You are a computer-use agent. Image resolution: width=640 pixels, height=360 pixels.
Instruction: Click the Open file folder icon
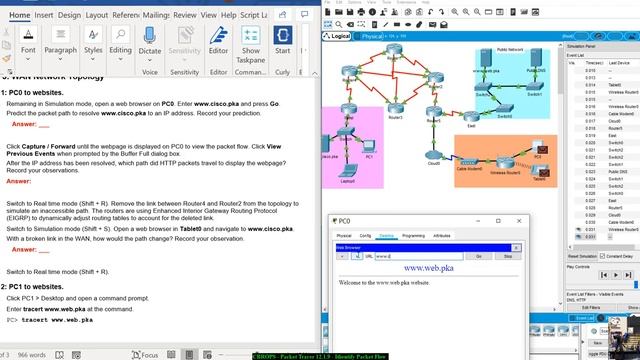pos(339,12)
